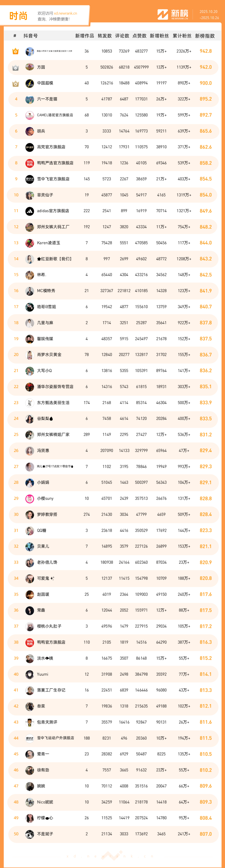Click the gold crown icon for rank one
The image size is (225, 868).
tap(15, 51)
